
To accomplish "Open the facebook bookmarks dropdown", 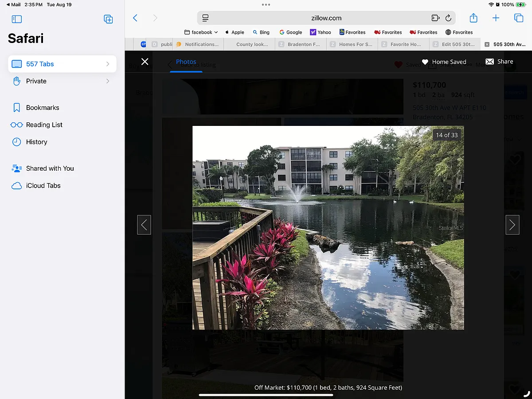I will [x=201, y=32].
